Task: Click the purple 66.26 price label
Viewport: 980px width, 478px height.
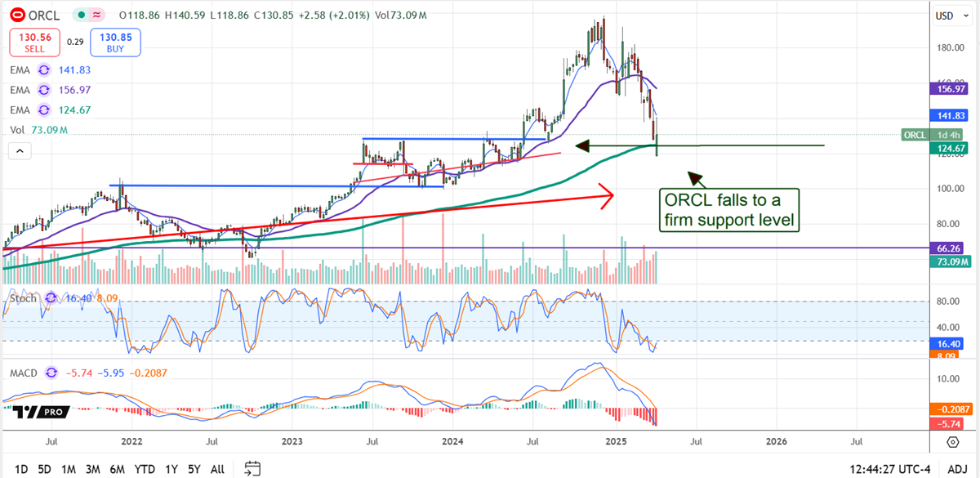Action: [x=953, y=248]
